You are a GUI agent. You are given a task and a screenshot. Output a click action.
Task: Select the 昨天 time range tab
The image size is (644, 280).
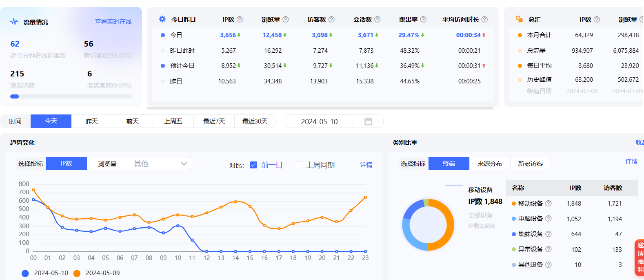(92, 121)
